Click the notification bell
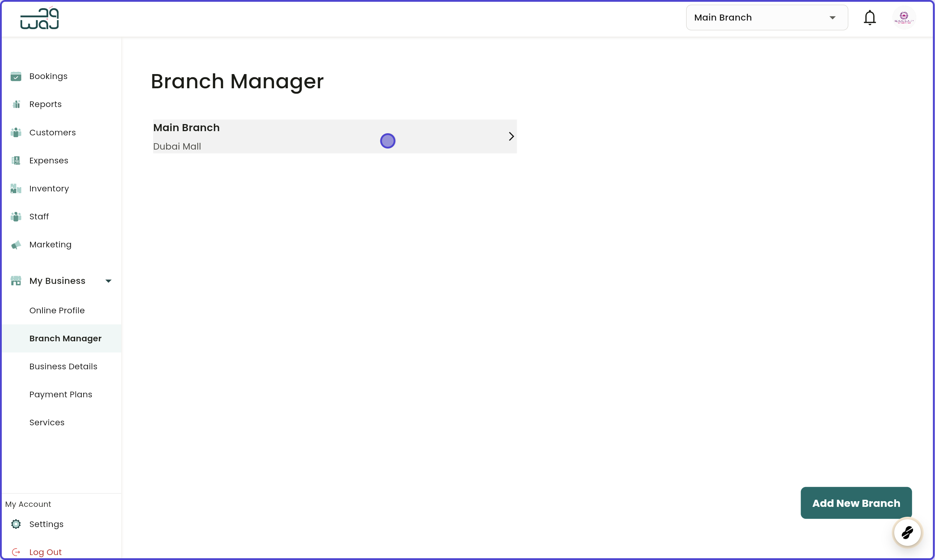 point(870,17)
